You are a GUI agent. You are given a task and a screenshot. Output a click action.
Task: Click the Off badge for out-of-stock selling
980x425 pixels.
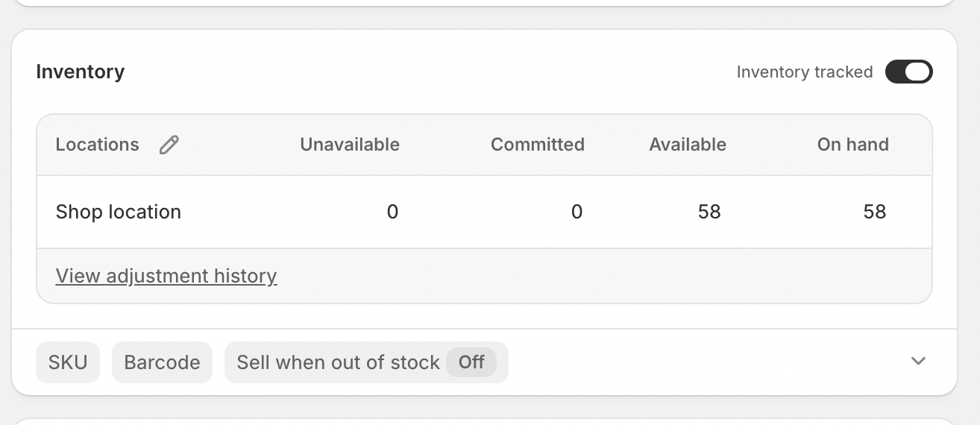point(471,362)
